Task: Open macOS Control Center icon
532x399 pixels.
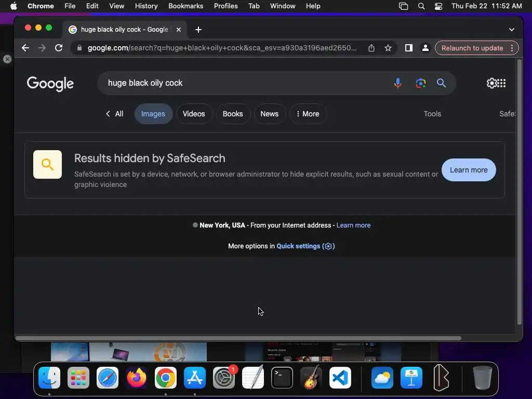Action: (438, 6)
